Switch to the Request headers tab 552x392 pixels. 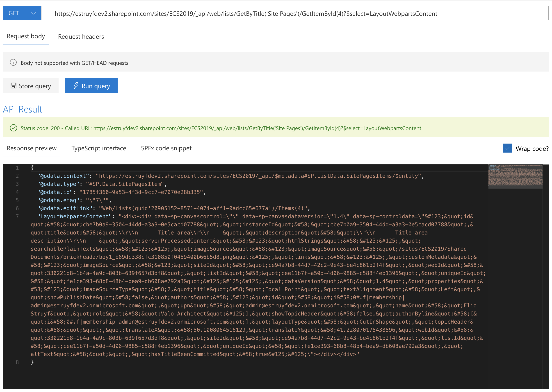click(81, 37)
